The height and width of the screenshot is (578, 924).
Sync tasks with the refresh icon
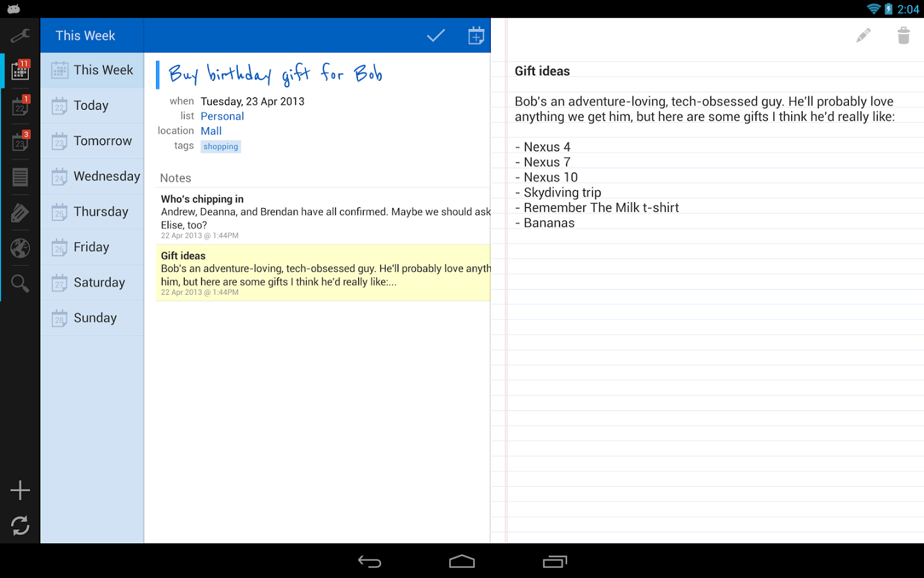[20, 526]
